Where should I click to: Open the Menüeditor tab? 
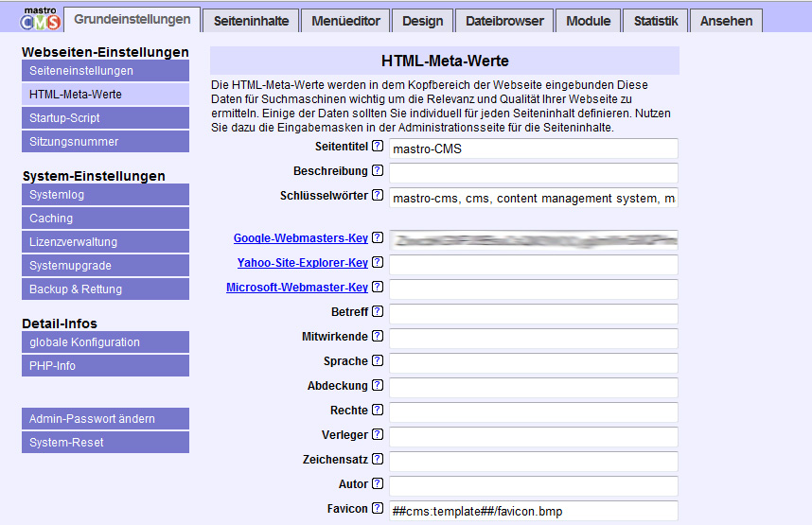[x=345, y=21]
